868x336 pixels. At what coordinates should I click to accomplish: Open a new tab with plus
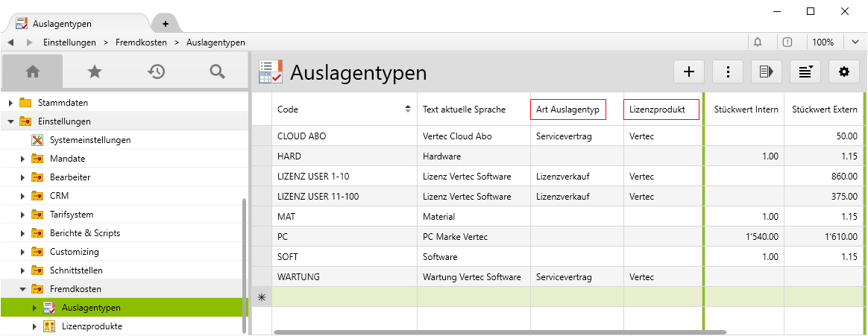[166, 24]
